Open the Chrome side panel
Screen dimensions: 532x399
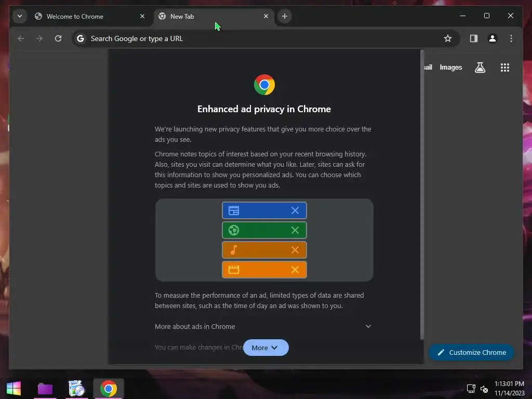tap(474, 38)
